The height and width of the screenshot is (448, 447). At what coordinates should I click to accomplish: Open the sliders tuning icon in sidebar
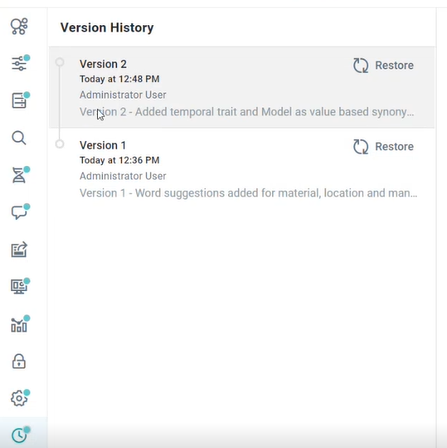pyautogui.click(x=19, y=63)
